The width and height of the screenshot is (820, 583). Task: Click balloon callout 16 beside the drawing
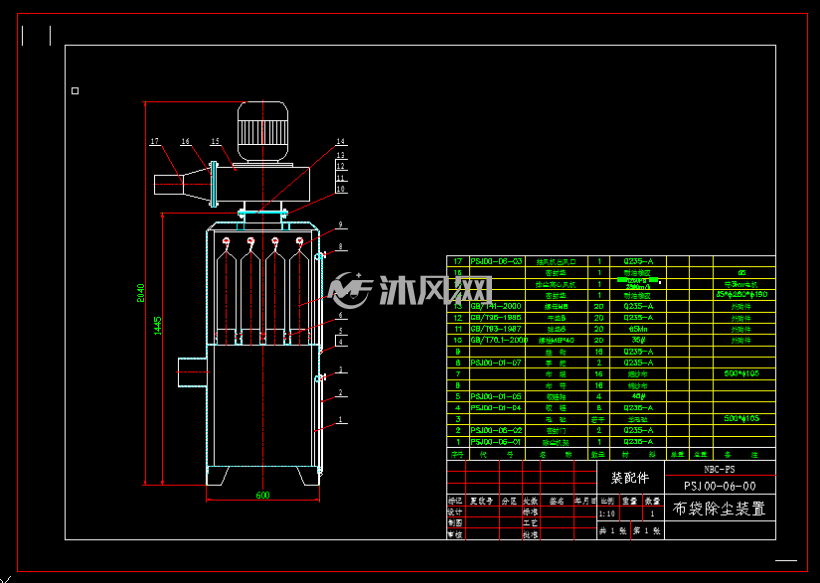click(x=185, y=141)
